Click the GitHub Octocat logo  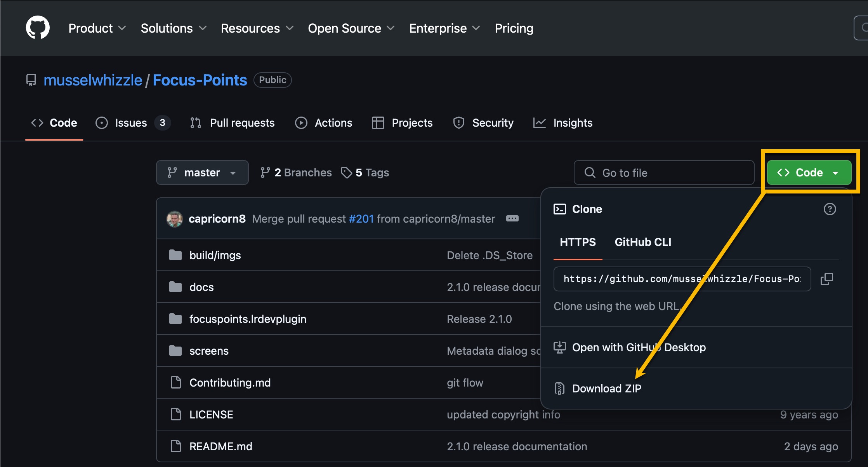[x=38, y=28]
